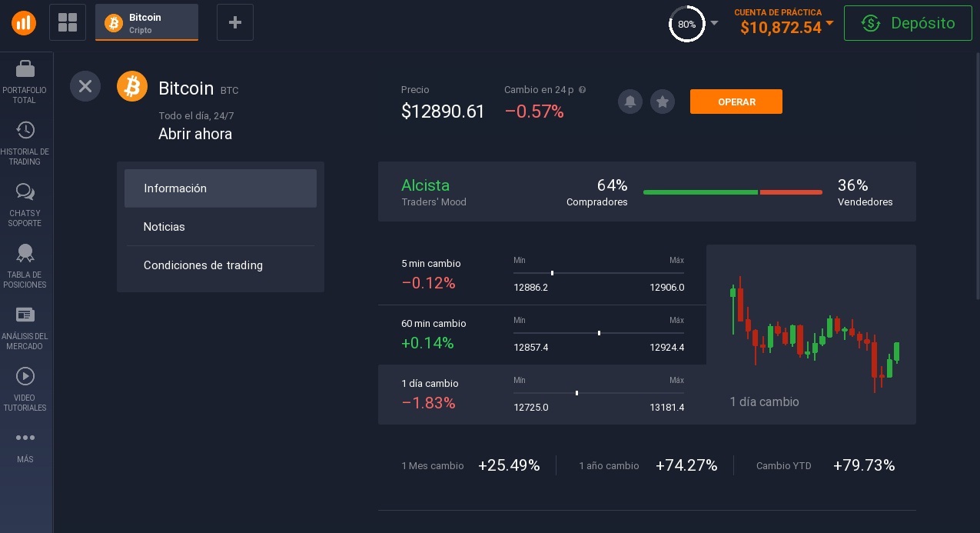
Task: Open the multi-chart grid layout icon
Action: point(68,22)
